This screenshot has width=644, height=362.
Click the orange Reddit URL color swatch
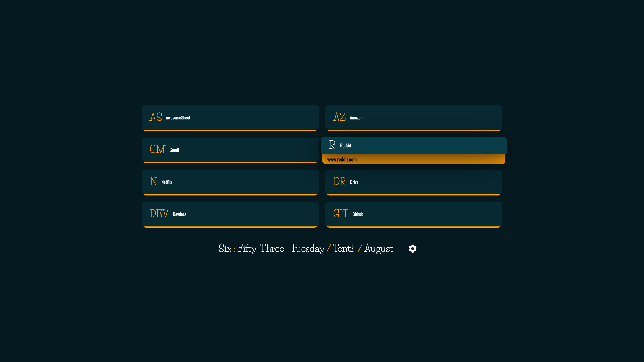[x=413, y=159]
